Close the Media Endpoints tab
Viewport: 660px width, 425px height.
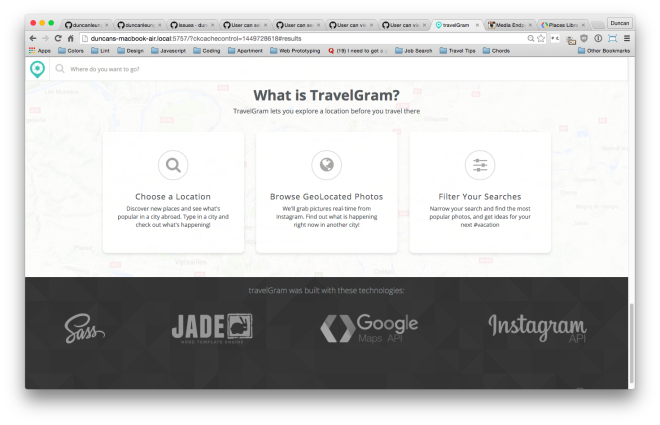click(x=530, y=25)
